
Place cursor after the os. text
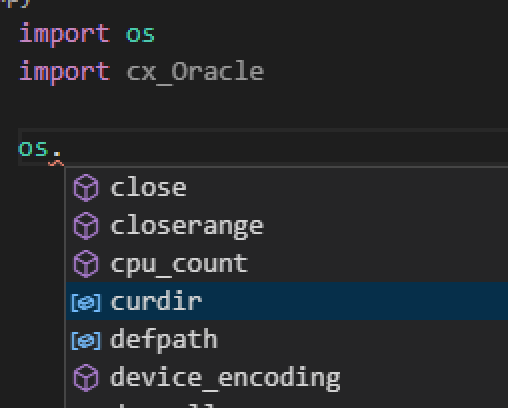63,148
